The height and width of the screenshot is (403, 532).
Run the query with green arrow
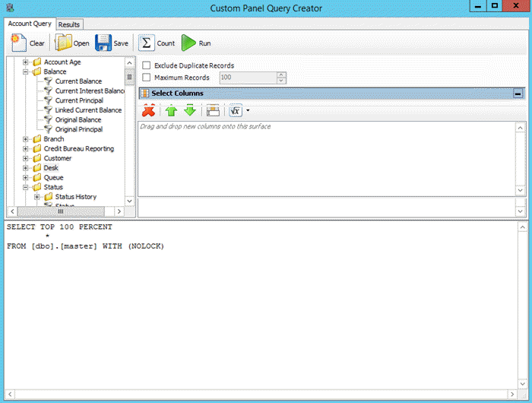tap(188, 43)
